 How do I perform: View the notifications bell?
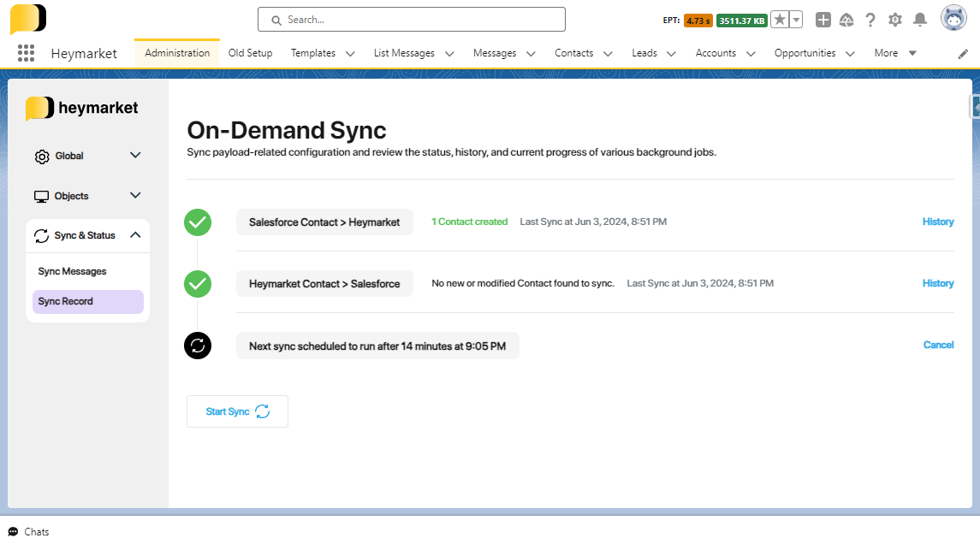[x=919, y=20]
